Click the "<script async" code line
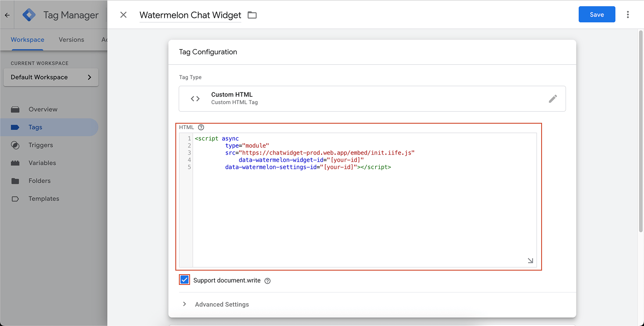 coord(216,138)
